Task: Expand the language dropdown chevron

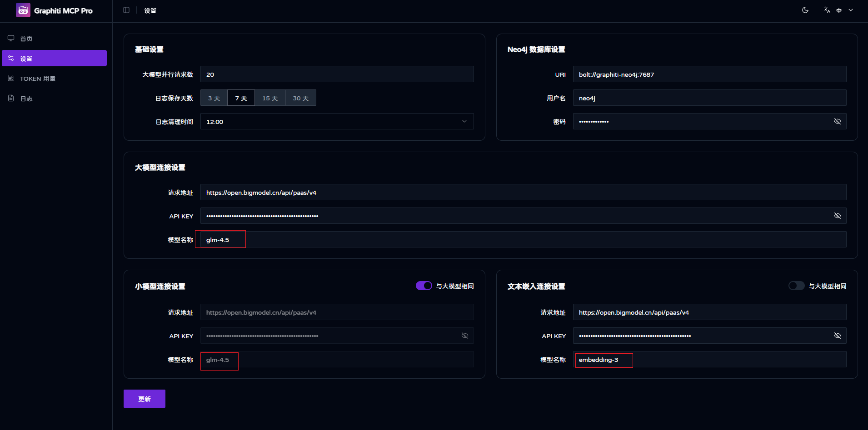Action: (x=851, y=10)
